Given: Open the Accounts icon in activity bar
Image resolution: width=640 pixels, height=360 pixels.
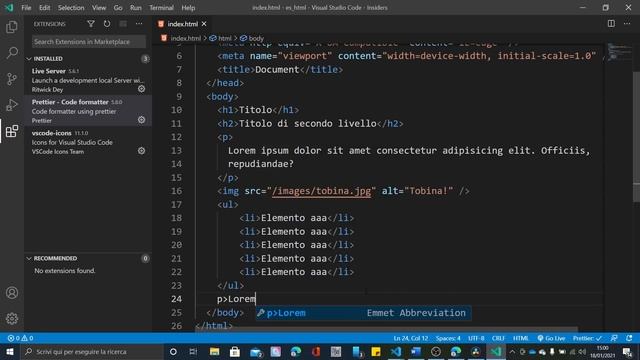Looking at the screenshot, I should (12, 293).
